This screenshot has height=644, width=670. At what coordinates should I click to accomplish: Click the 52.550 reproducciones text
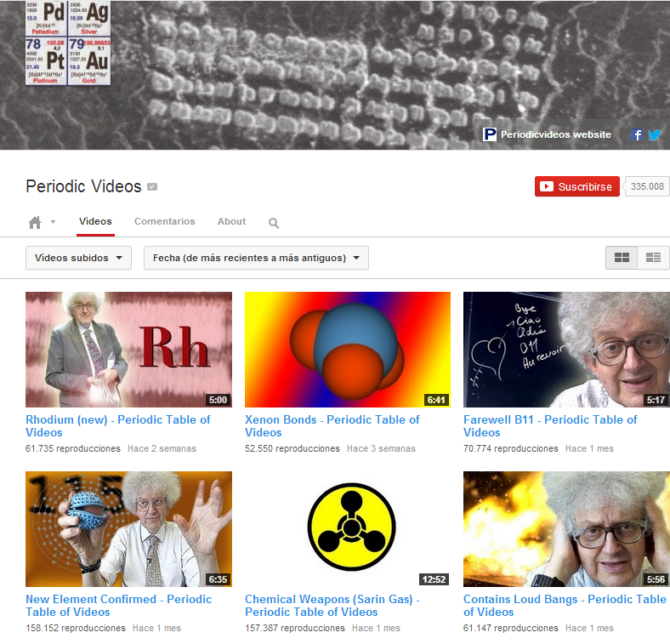coord(292,448)
